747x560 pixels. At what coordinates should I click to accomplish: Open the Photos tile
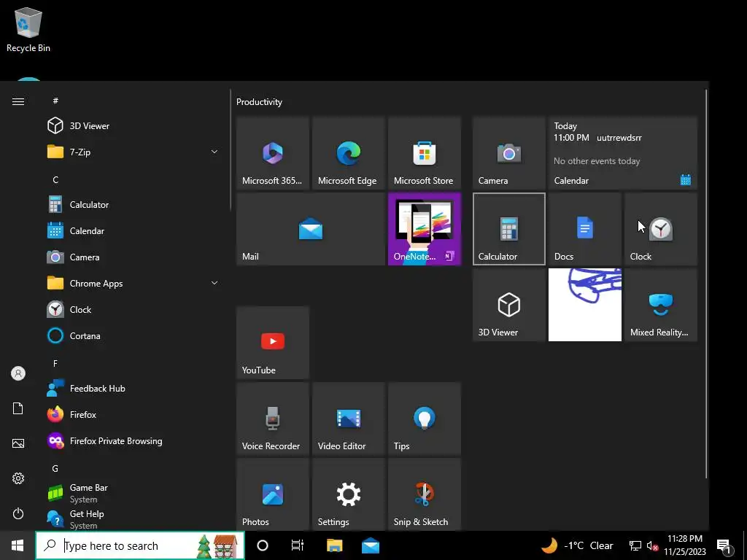[273, 494]
